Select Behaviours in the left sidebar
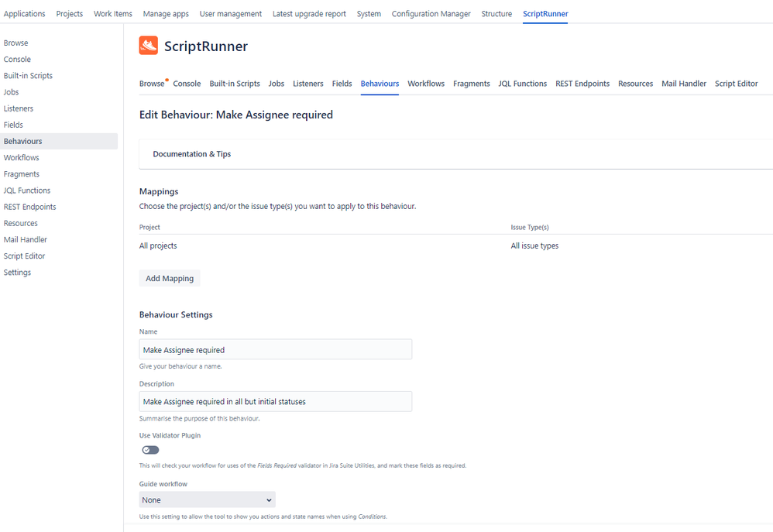The width and height of the screenshot is (773, 532). 59,141
